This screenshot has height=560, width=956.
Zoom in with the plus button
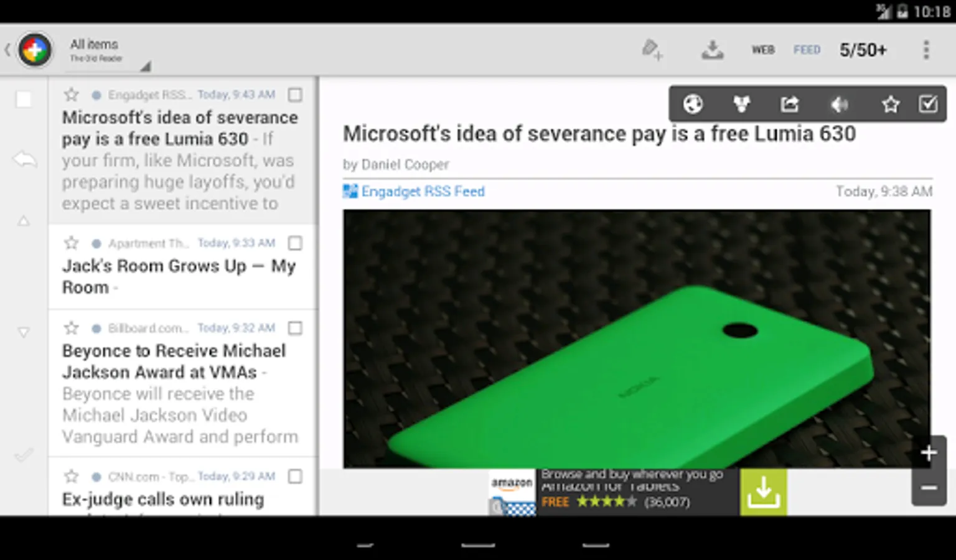(929, 453)
